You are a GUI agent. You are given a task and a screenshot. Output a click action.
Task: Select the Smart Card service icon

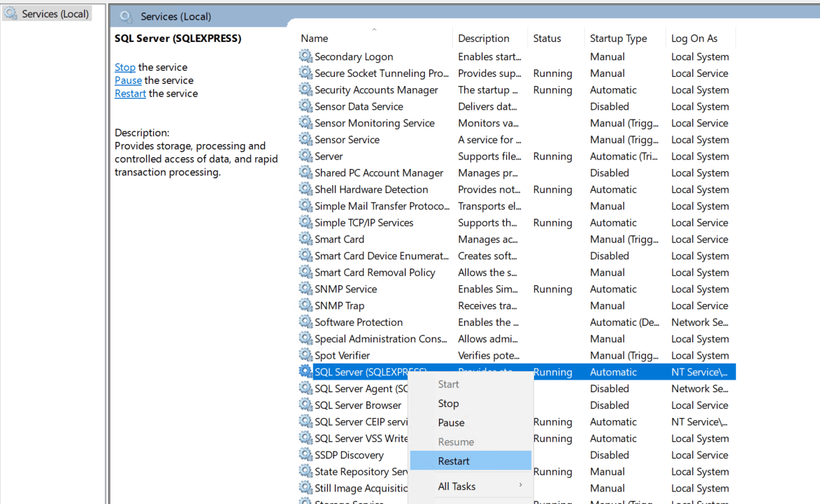pyautogui.click(x=305, y=239)
